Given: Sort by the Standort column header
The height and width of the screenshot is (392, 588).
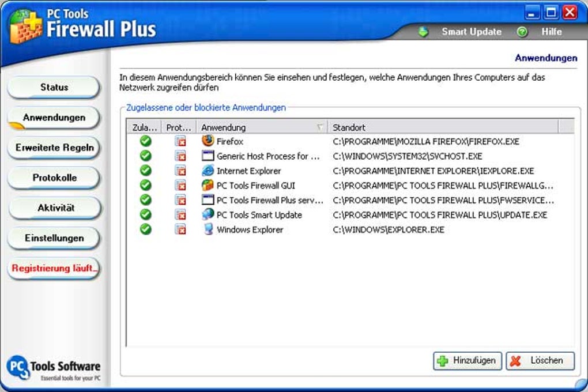Looking at the screenshot, I should click(x=443, y=127).
